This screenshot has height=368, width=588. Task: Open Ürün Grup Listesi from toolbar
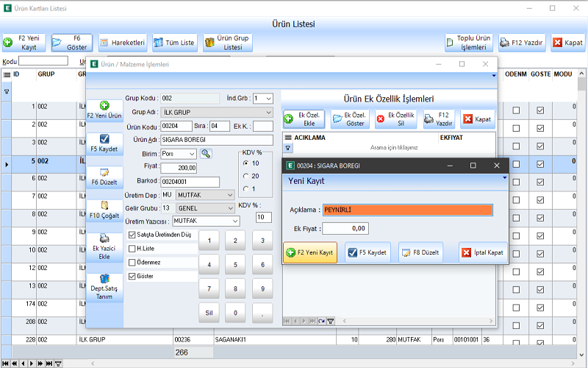coord(228,43)
